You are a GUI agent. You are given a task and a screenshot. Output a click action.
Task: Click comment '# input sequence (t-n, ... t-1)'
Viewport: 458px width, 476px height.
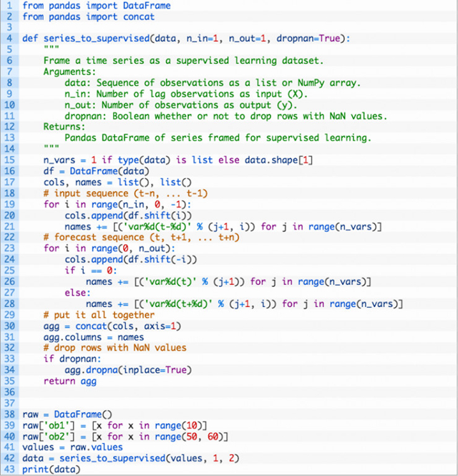click(125, 193)
